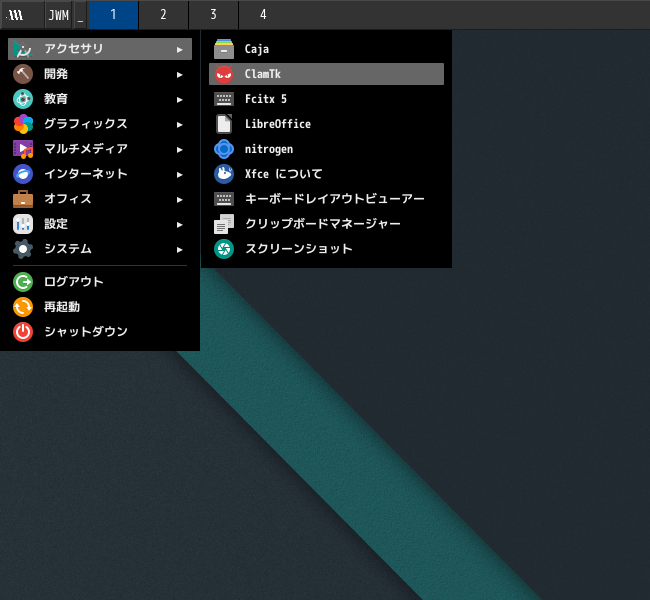Click the マルチメディア video icon
Viewport: 650px width, 600px height.
[x=23, y=149]
